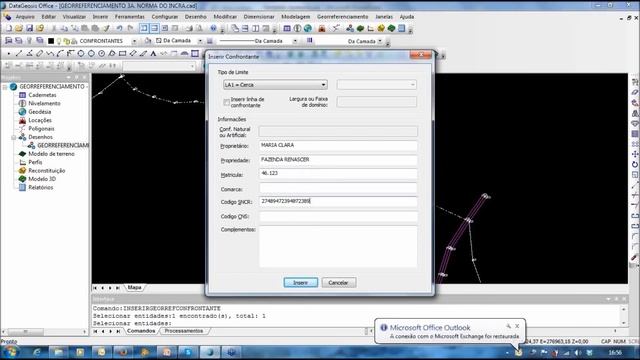Click the Open folder toolbar icon
640x360 pixels.
click(x=19, y=28)
